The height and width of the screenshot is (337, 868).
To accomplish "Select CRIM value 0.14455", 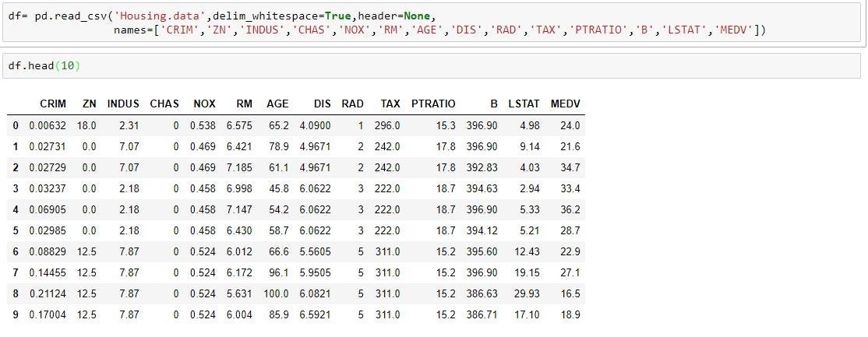I will pyautogui.click(x=48, y=273).
